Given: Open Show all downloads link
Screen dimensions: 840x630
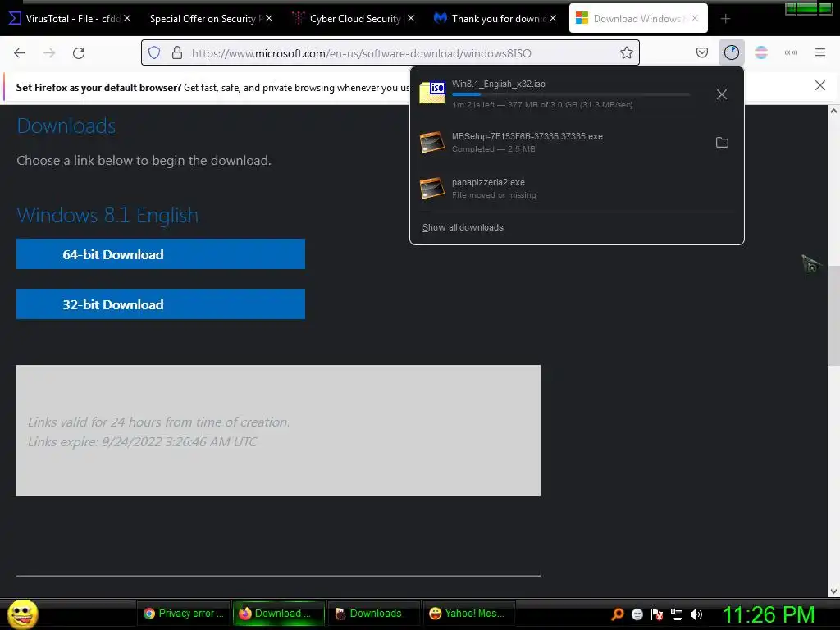Looking at the screenshot, I should (463, 227).
